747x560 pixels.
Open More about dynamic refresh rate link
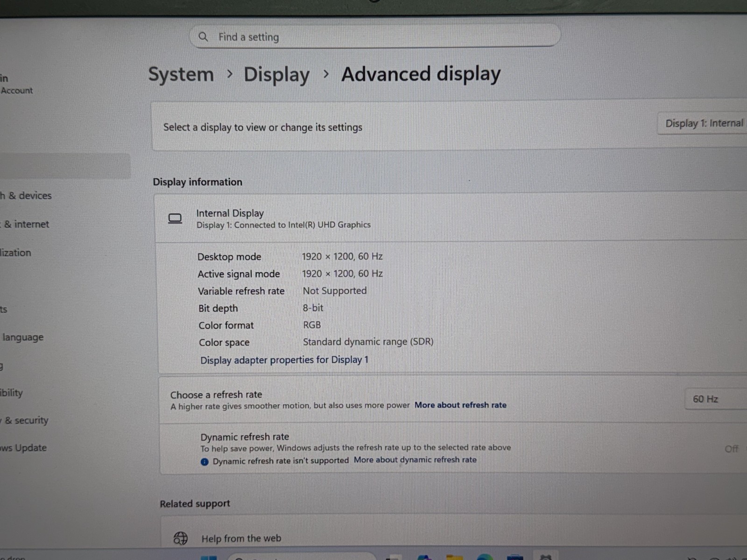(415, 460)
